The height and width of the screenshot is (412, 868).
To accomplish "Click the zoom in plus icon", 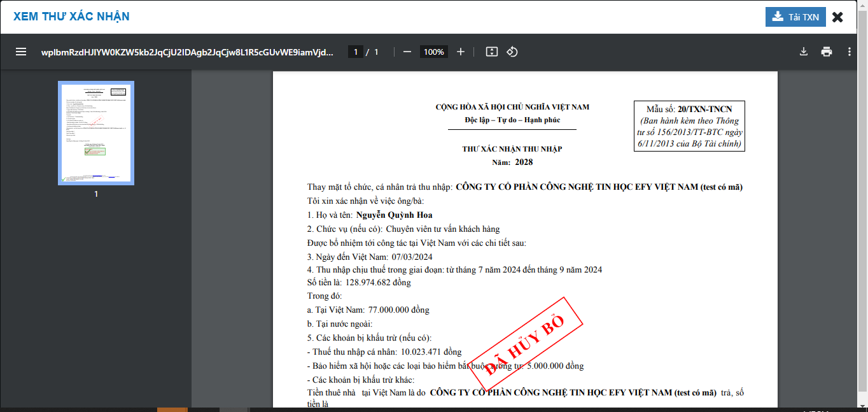I will tap(461, 52).
